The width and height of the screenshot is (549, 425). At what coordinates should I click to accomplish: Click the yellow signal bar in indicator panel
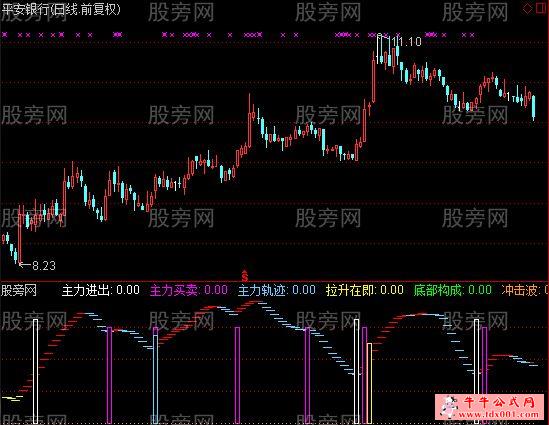tap(369, 383)
